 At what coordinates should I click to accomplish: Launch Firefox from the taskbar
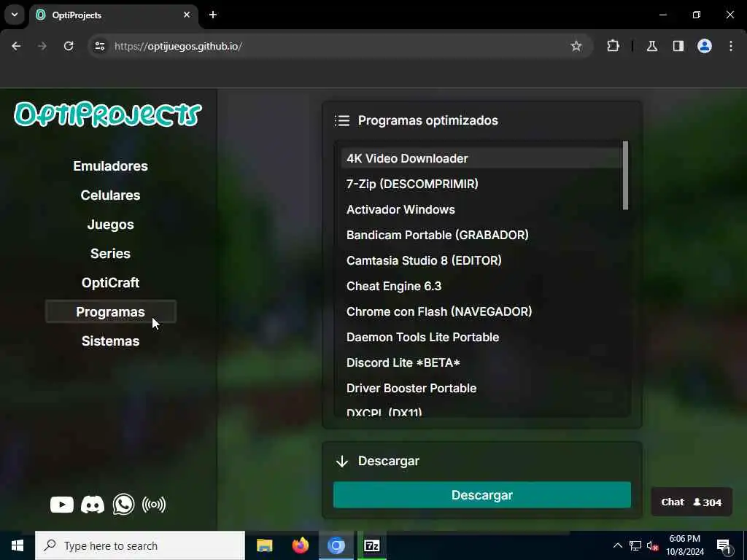tap(300, 545)
